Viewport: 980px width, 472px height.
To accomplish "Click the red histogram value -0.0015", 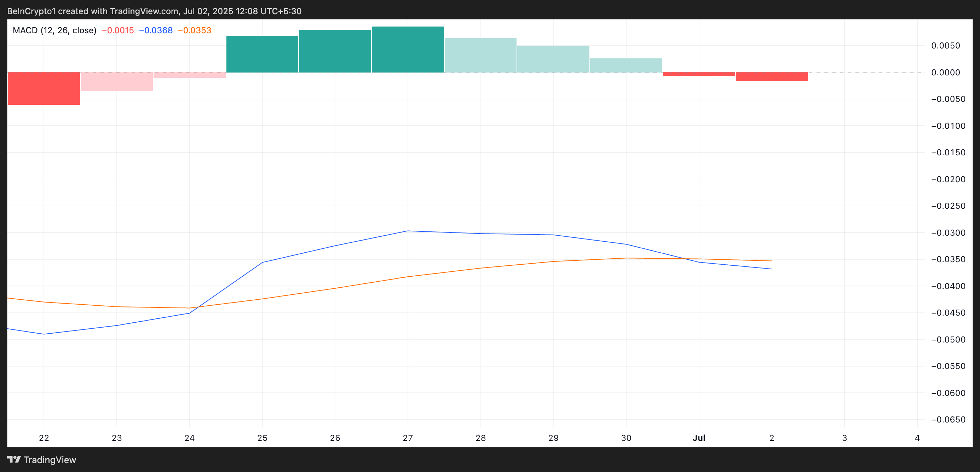I will click(118, 30).
